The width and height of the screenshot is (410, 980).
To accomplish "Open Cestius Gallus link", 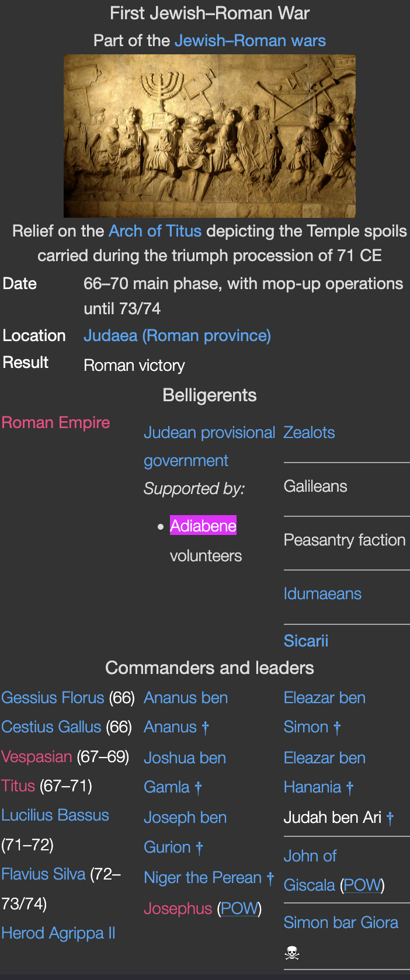I will coord(51,727).
